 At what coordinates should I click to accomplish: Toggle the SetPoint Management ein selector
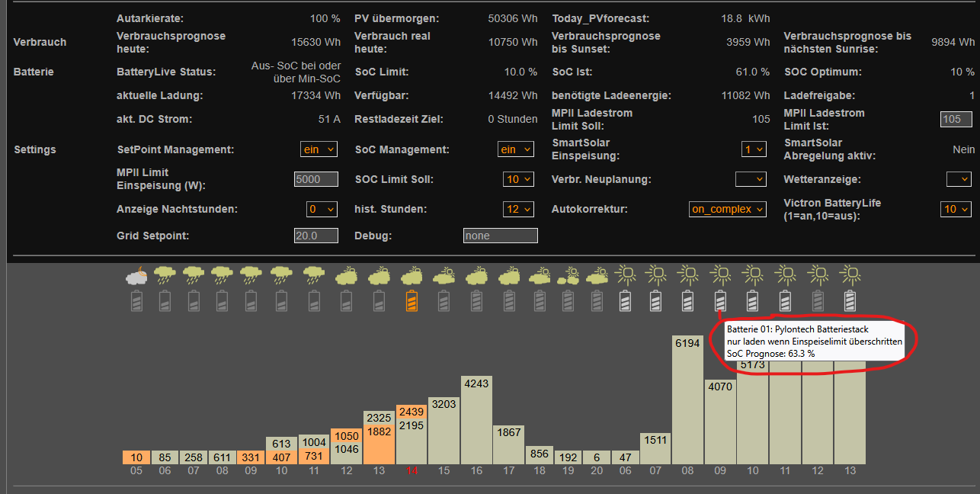(319, 149)
